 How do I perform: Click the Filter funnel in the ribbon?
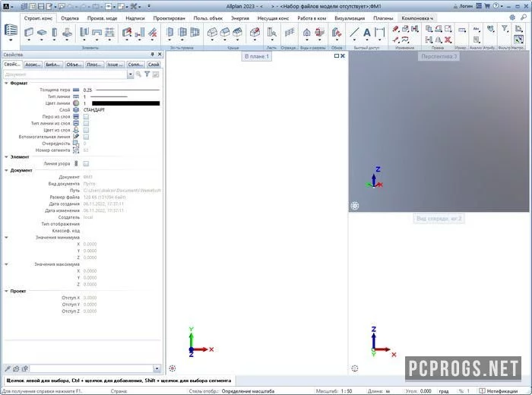click(505, 29)
